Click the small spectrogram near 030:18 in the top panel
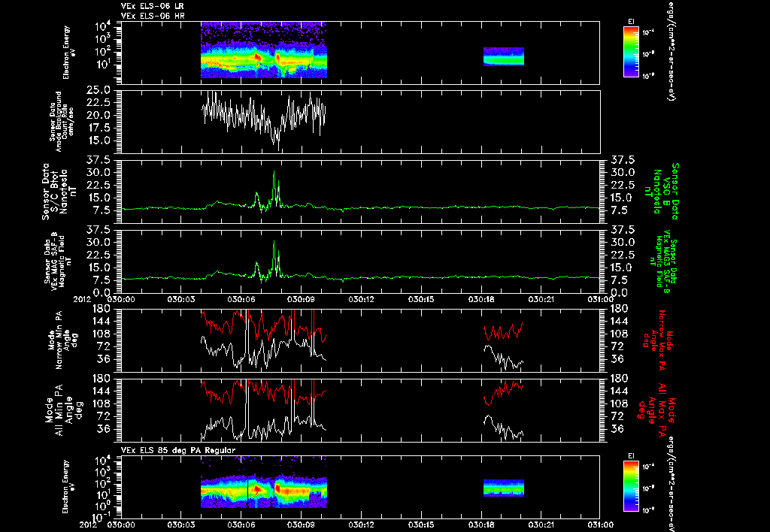The width and height of the screenshot is (770, 532). pyautogui.click(x=504, y=56)
